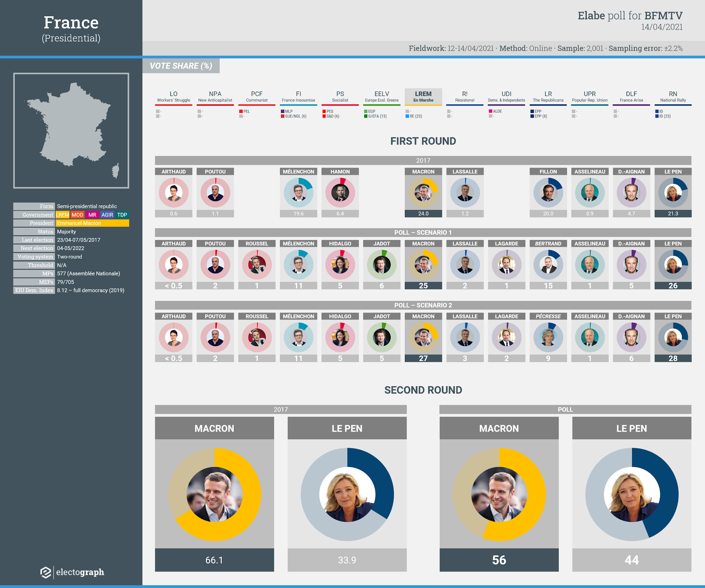Click Le Pen's 44 poll result box
The width and height of the screenshot is (705, 588).
click(631, 560)
